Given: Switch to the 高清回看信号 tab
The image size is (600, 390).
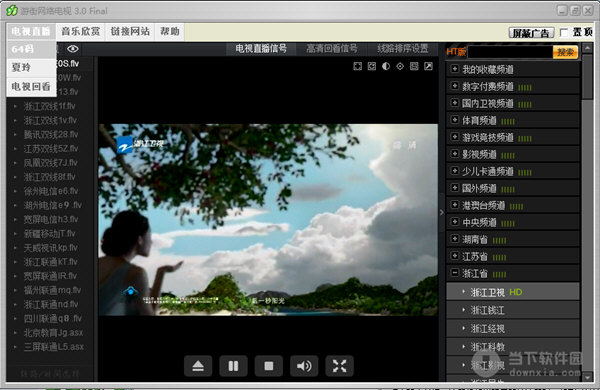Looking at the screenshot, I should tap(332, 49).
